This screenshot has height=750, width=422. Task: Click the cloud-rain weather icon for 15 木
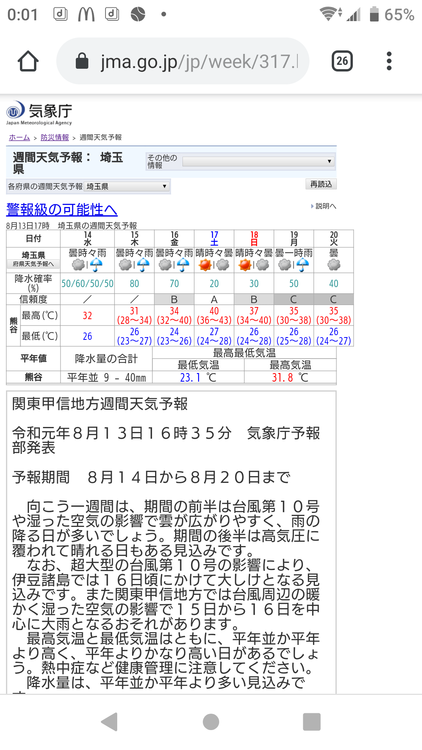click(134, 265)
